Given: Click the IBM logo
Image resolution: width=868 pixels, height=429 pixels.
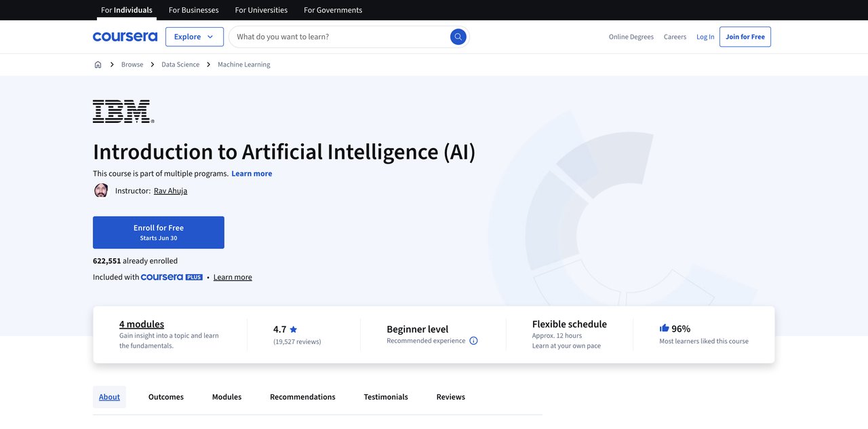Looking at the screenshot, I should tap(123, 111).
